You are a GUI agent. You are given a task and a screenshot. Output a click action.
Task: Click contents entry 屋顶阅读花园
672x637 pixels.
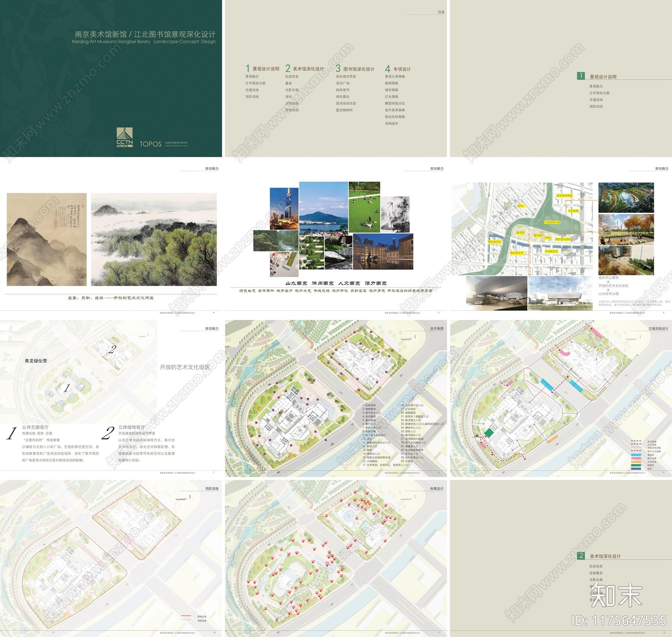346,103
